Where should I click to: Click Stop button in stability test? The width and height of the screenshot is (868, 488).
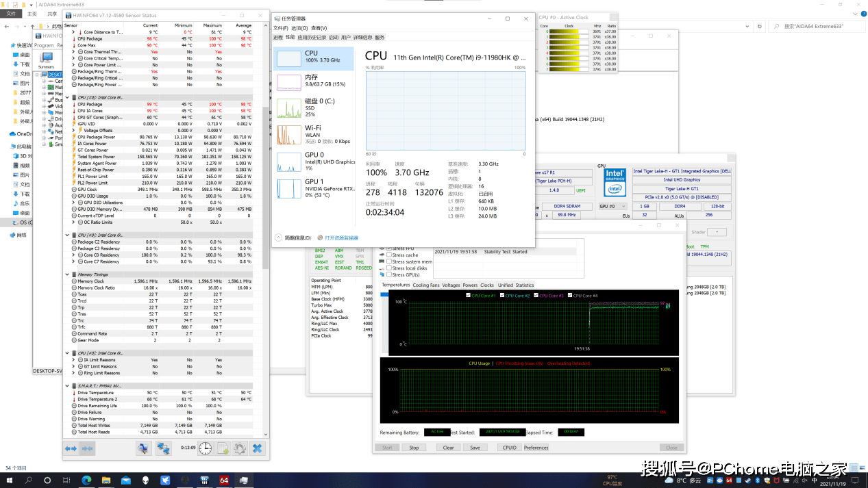[x=414, y=448]
